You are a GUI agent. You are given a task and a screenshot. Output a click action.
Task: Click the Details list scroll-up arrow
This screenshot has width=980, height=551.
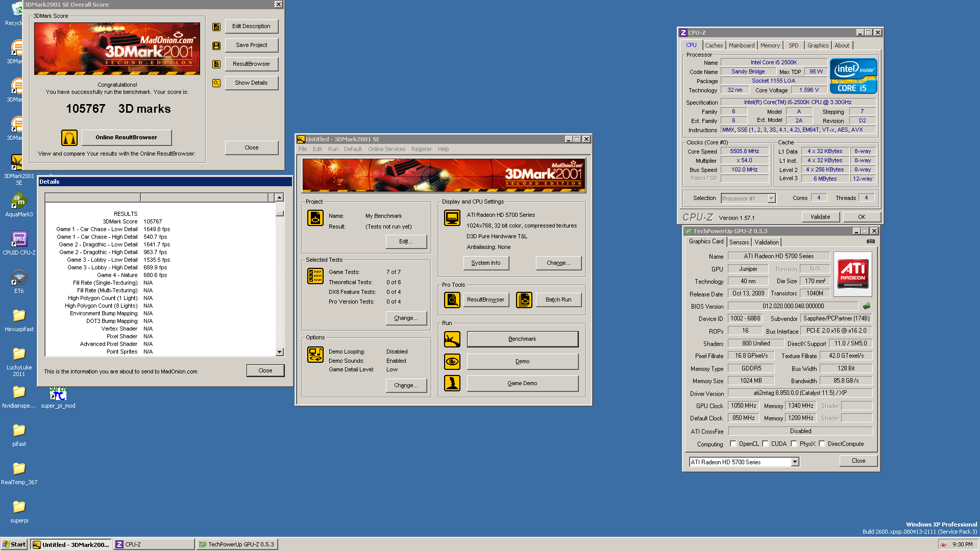tap(279, 197)
